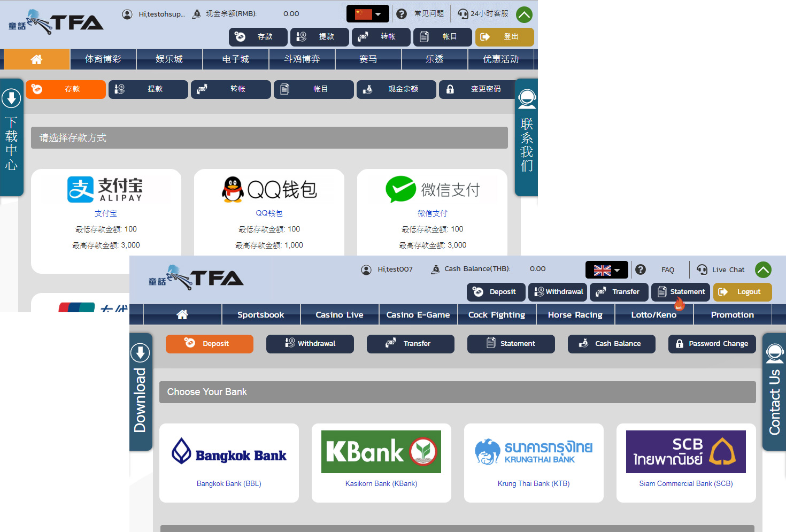786x532 pixels.
Task: Open 电子城 menu
Action: 236,59
